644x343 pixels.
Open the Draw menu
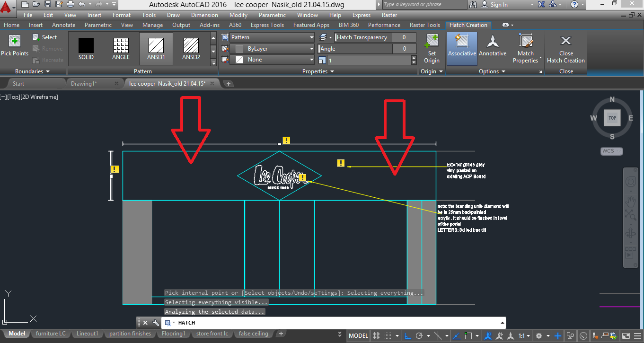(174, 15)
